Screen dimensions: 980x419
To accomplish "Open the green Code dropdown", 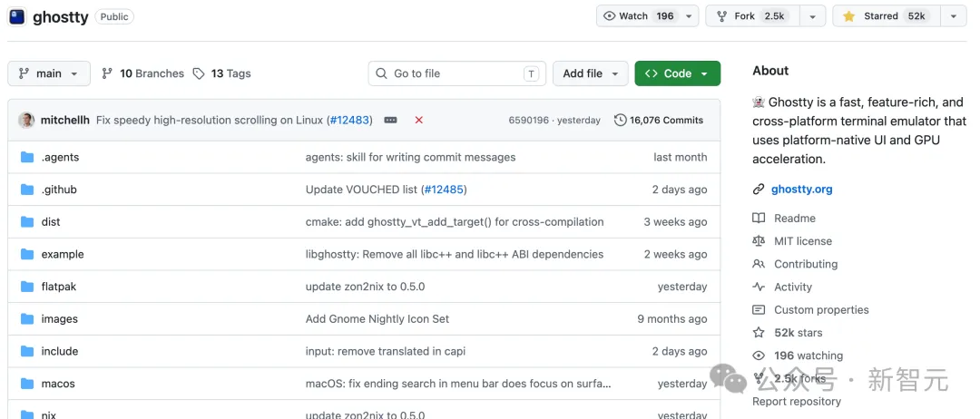I will tap(677, 73).
